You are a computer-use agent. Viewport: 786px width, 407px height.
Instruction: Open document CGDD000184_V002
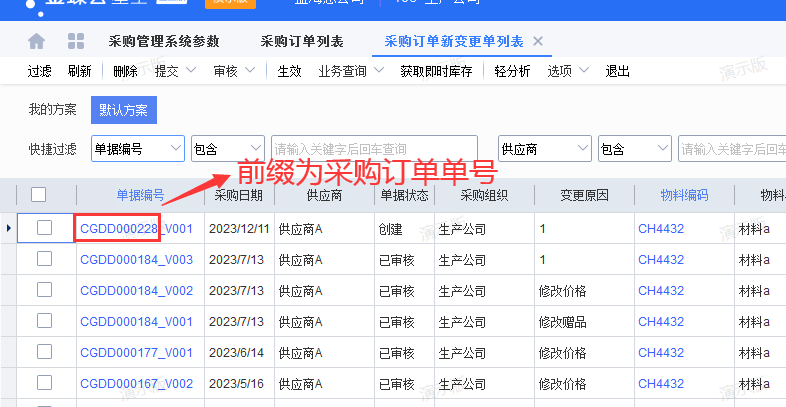pyautogui.click(x=136, y=291)
